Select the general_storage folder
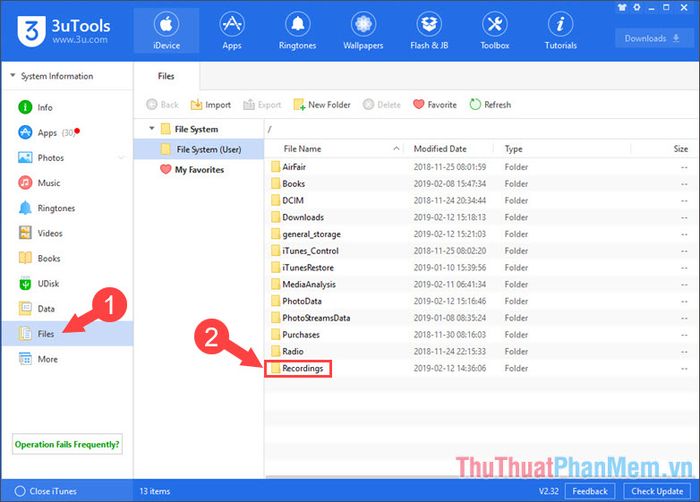The height and width of the screenshot is (502, 700). tap(480, 234)
